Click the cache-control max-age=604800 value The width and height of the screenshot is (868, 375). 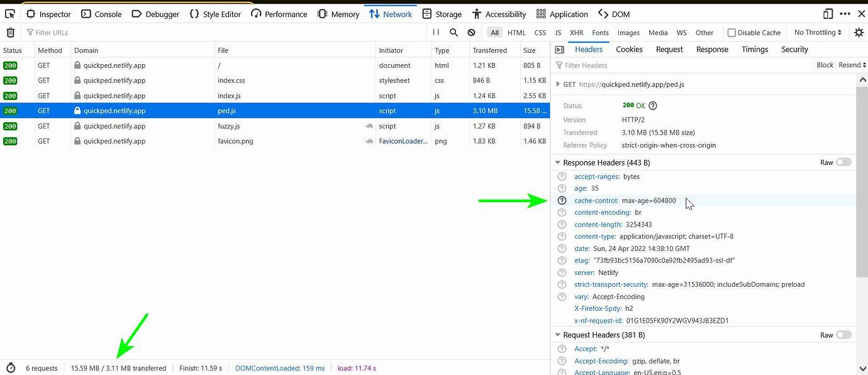click(x=648, y=201)
